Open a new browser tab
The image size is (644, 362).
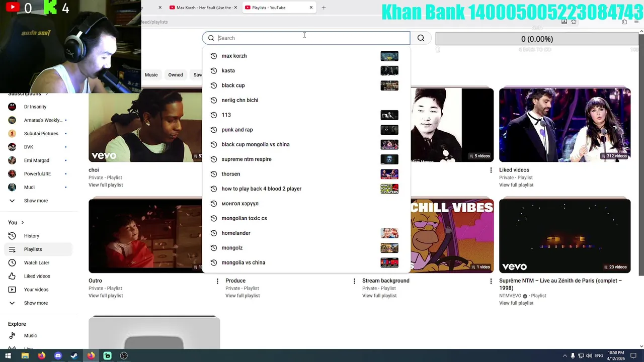[x=324, y=8]
